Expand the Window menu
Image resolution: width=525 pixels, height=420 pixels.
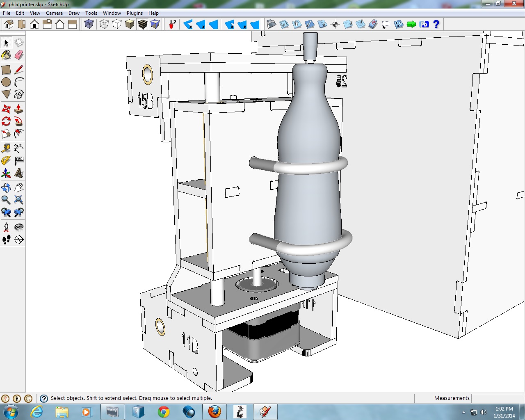click(x=112, y=13)
